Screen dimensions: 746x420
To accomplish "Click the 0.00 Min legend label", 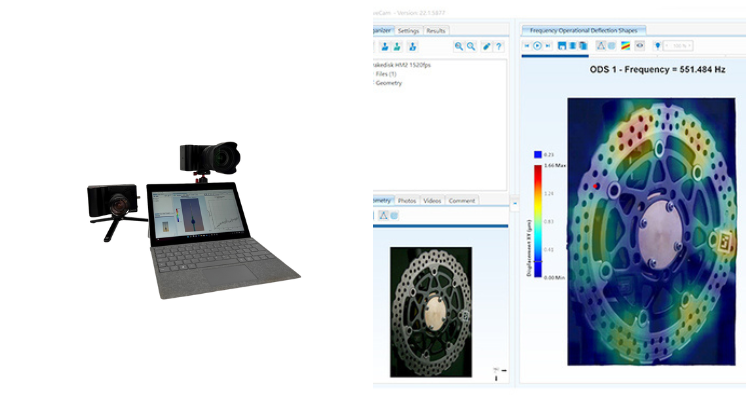I will pos(554,277).
